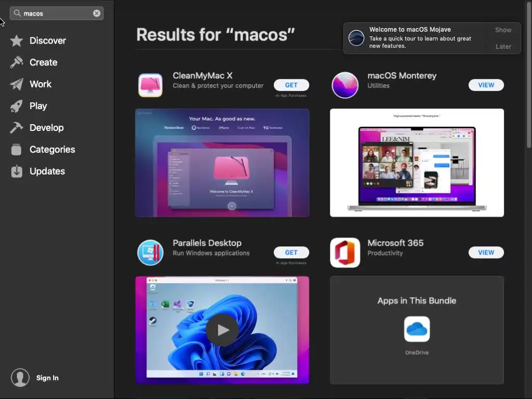Click Run Windows applications subtitle
This screenshot has width=532, height=399.
click(x=211, y=253)
